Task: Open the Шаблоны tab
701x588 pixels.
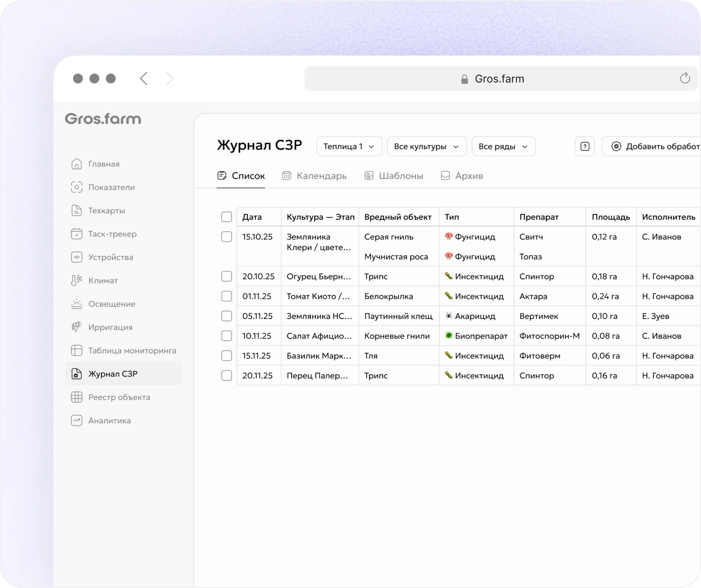Action: (x=394, y=176)
